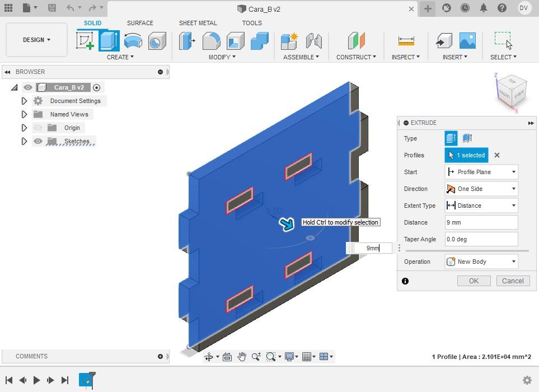Click the Measure ruler icon
Image resolution: width=539 pixels, height=392 pixels.
pos(406,40)
